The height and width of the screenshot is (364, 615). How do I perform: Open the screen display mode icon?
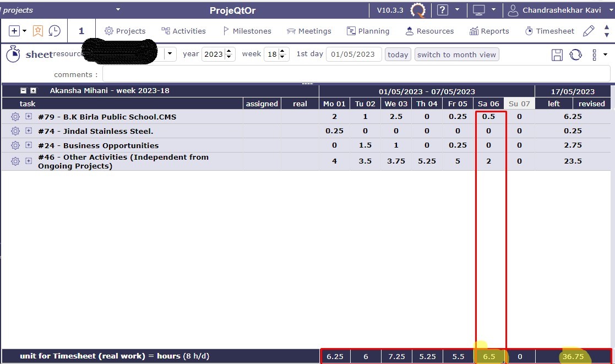coord(479,10)
